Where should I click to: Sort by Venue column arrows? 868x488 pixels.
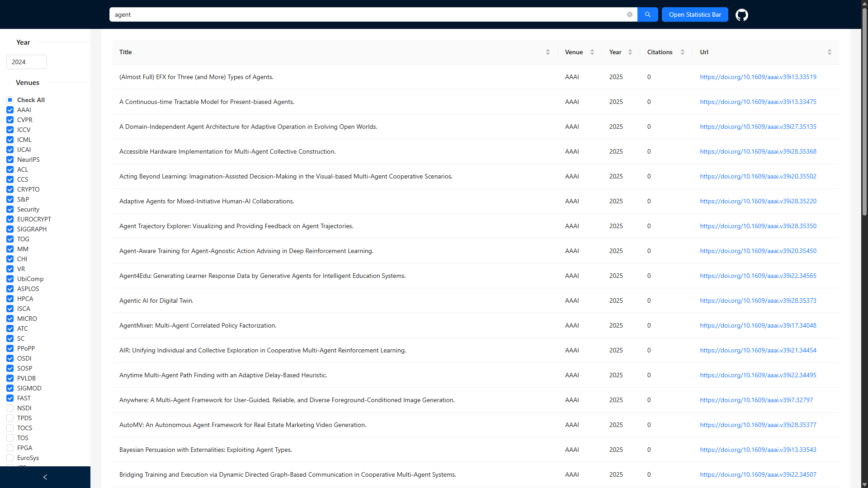[592, 52]
